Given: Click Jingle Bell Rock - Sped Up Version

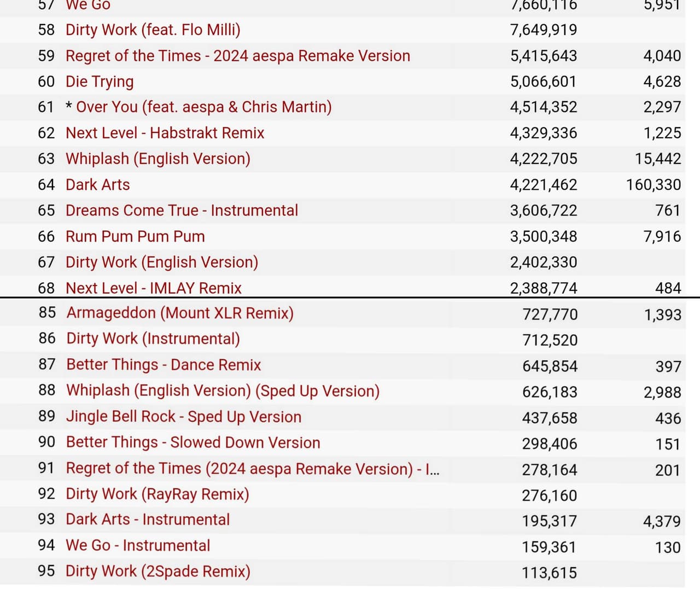Looking at the screenshot, I should tap(184, 417).
